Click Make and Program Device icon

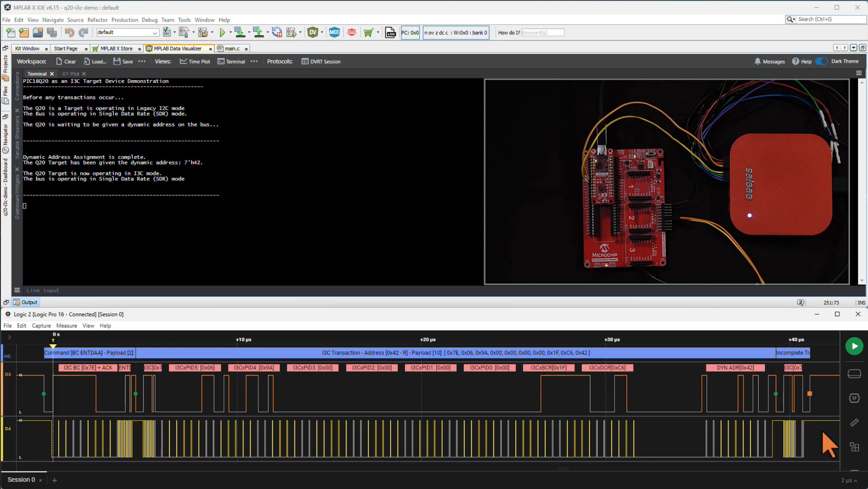[x=240, y=32]
